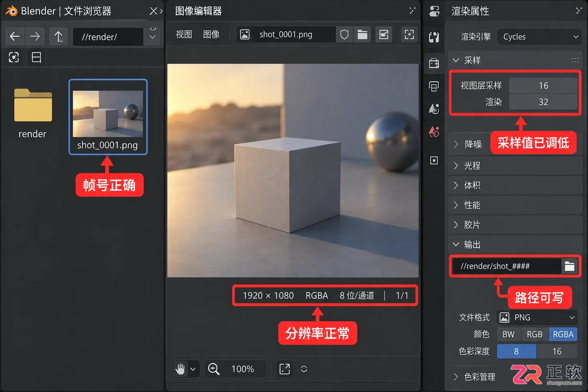Click the shot_0001.png image name field
This screenshot has height=392, width=588.
click(294, 35)
